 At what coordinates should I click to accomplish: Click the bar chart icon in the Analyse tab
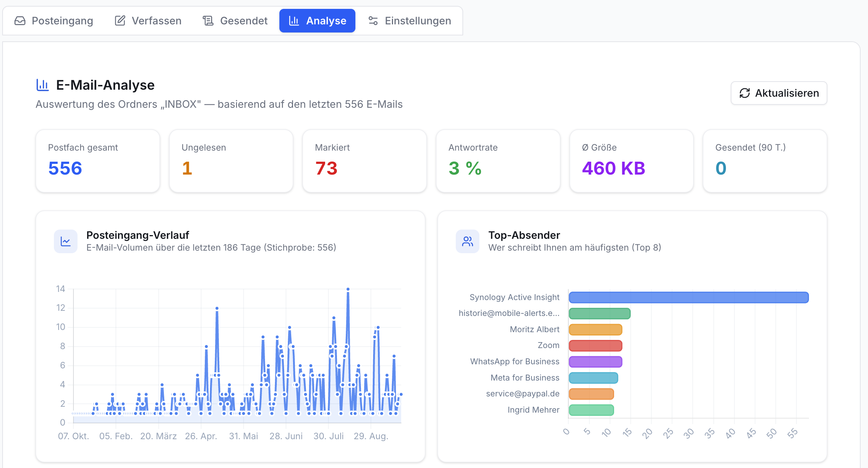294,21
